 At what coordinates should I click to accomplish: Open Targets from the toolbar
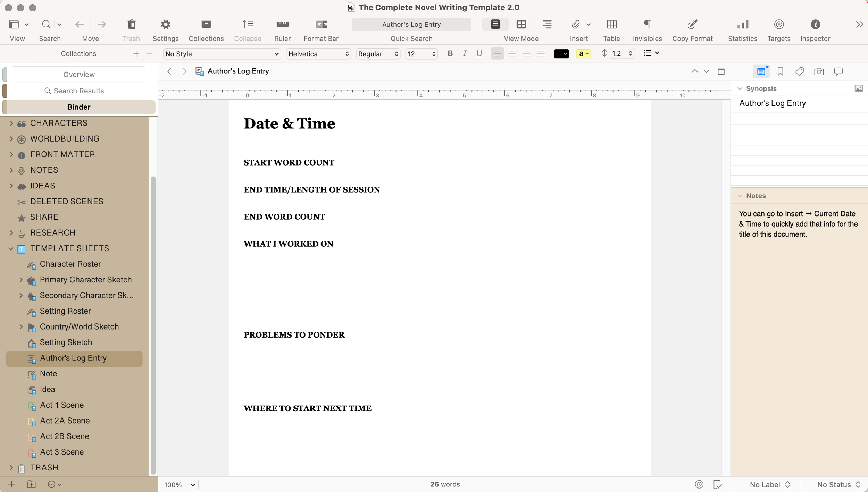(778, 24)
